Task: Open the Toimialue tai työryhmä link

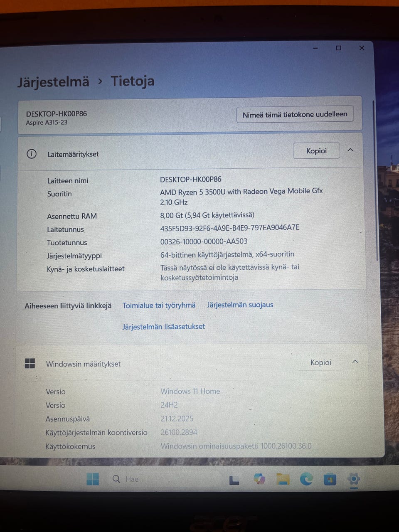Action: tap(159, 305)
